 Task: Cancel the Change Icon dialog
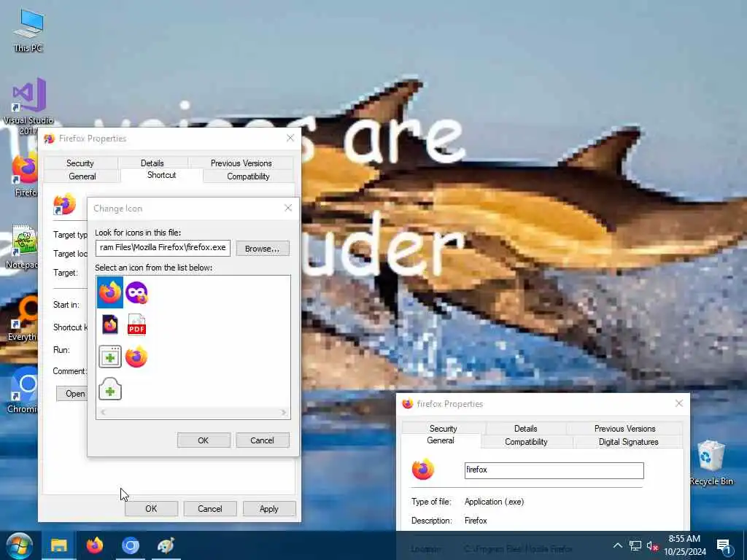click(262, 440)
